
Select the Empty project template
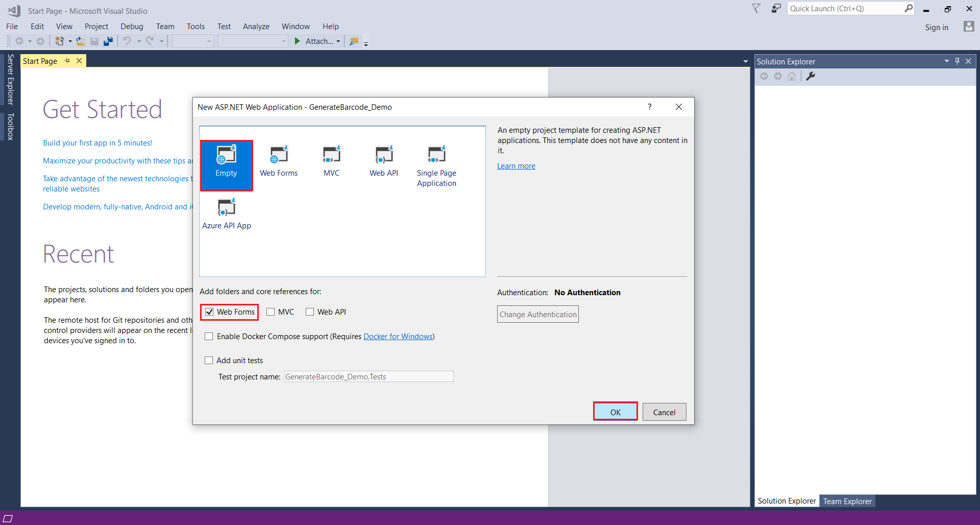[x=227, y=165]
